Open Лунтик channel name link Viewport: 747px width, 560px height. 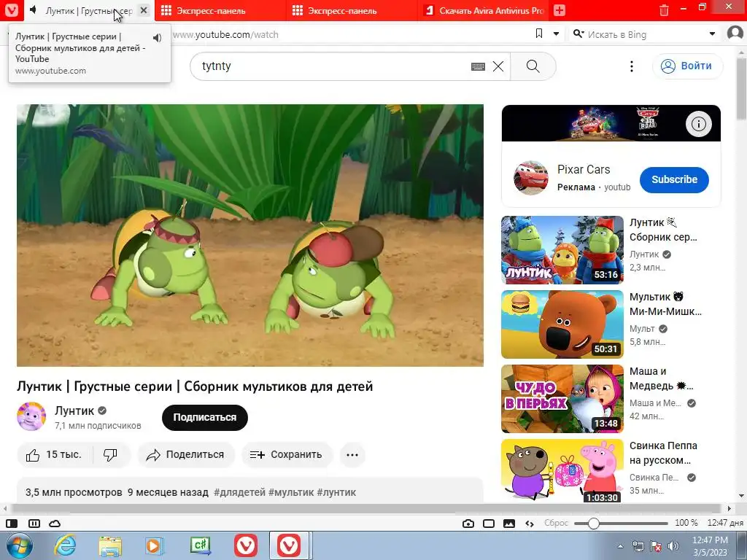click(74, 411)
